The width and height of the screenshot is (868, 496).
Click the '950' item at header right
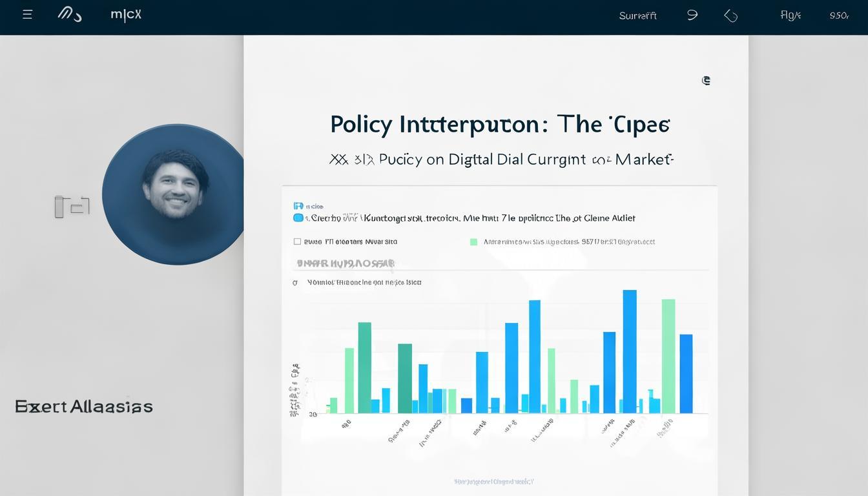click(838, 15)
